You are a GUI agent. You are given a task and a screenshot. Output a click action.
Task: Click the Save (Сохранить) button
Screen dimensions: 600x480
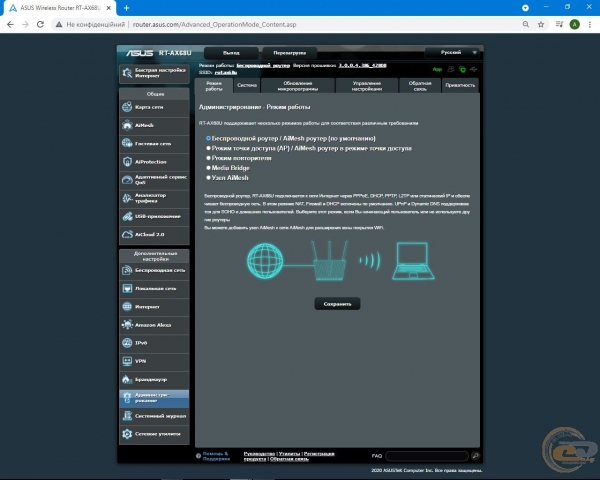click(x=337, y=304)
